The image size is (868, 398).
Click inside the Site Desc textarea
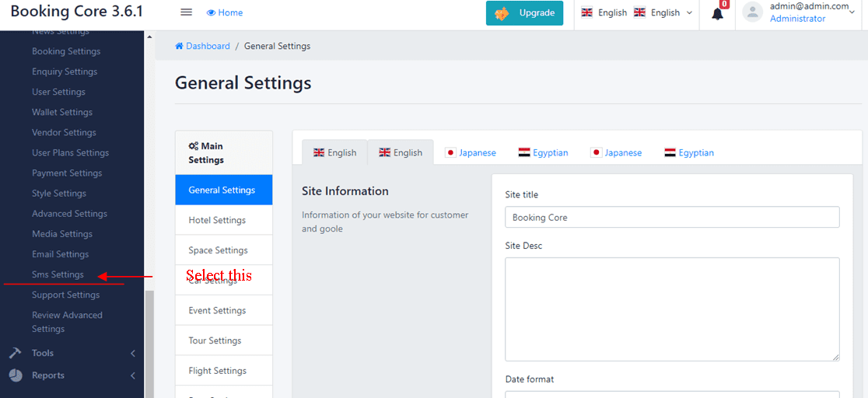672,309
